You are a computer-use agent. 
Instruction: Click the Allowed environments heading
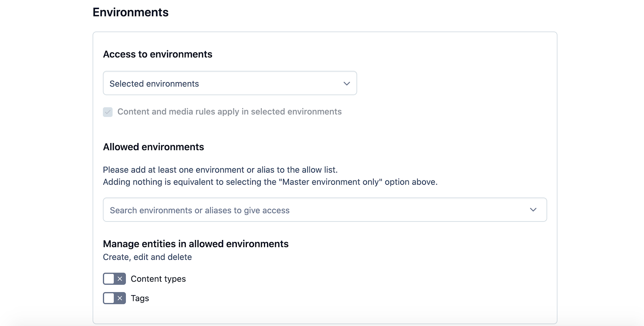click(153, 147)
